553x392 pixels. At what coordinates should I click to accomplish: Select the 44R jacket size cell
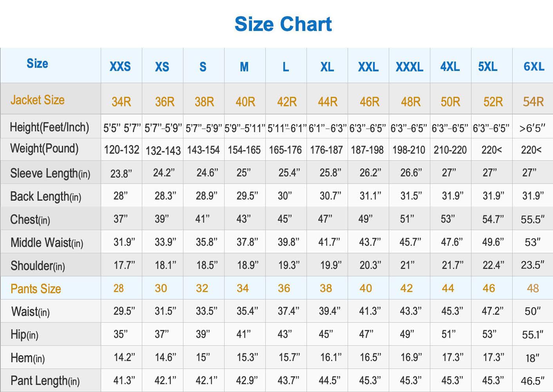328,102
